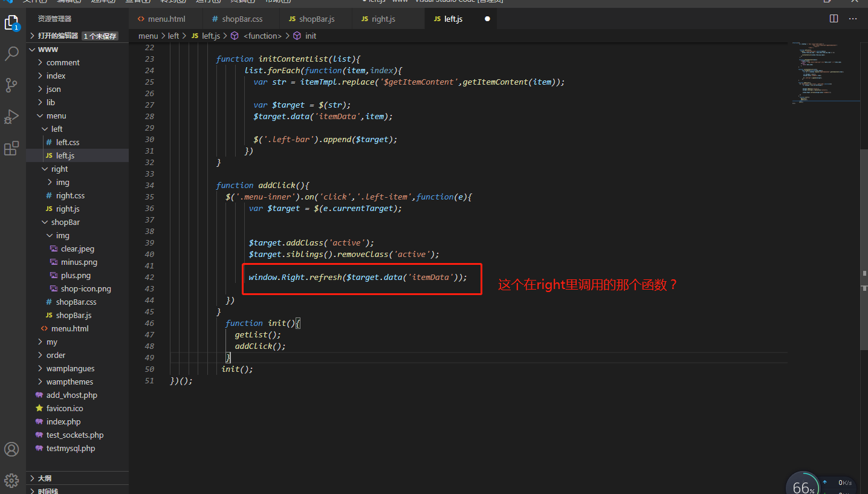868x494 pixels.
Task: Expand the comment folder
Action: point(77,62)
